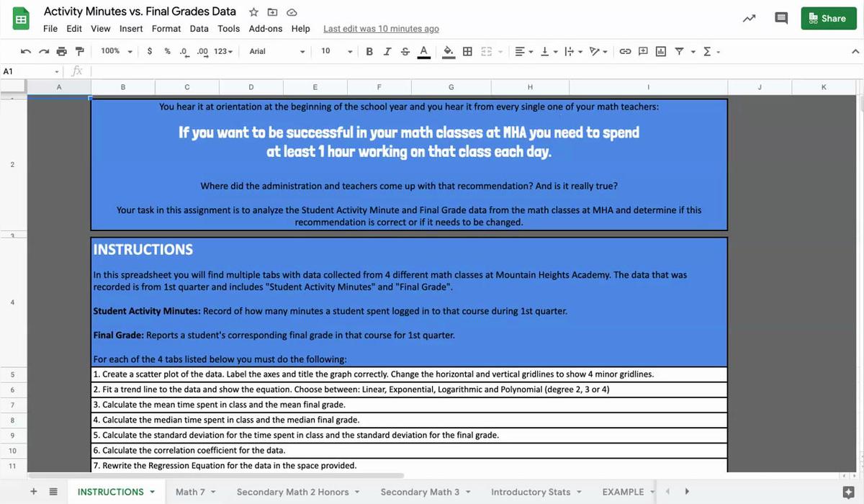The height and width of the screenshot is (504, 864).
Task: Decrease decimal places icon
Action: (184, 51)
